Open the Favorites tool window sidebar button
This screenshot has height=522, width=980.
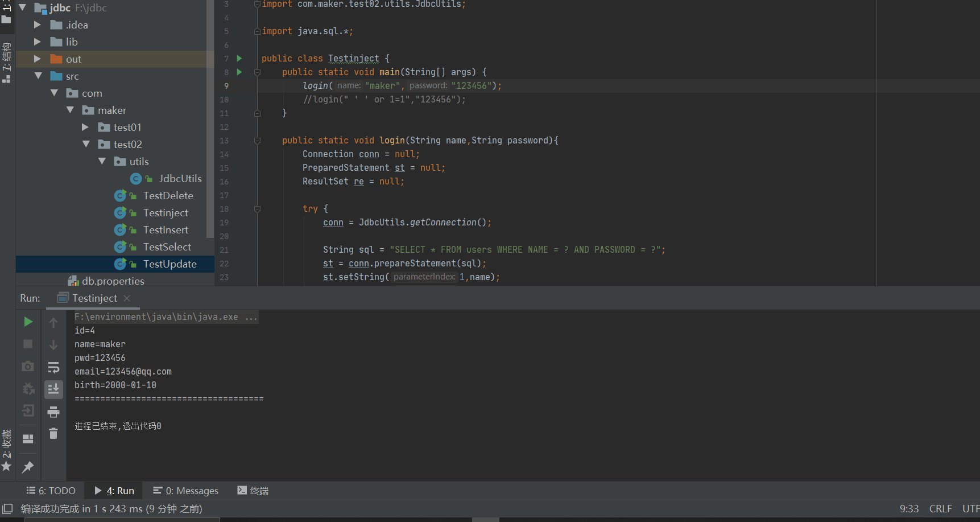pyautogui.click(x=7, y=451)
